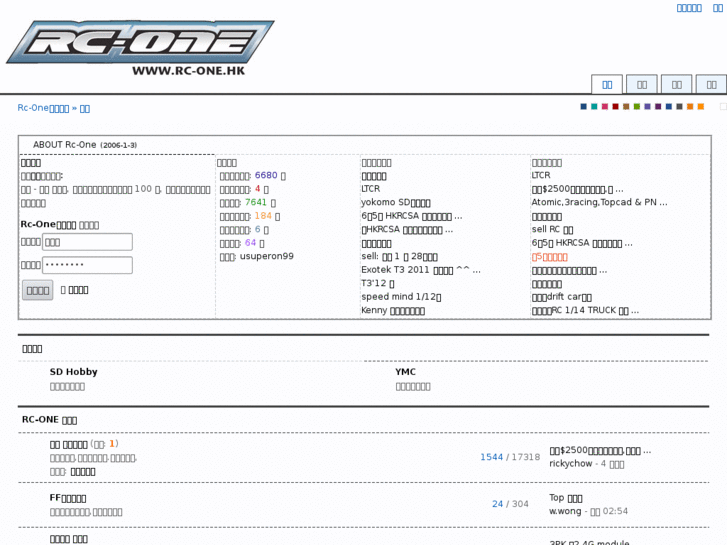Viewport: 727px width, 545px height.
Task: Apply the dark red theme swatch
Action: 616,107
